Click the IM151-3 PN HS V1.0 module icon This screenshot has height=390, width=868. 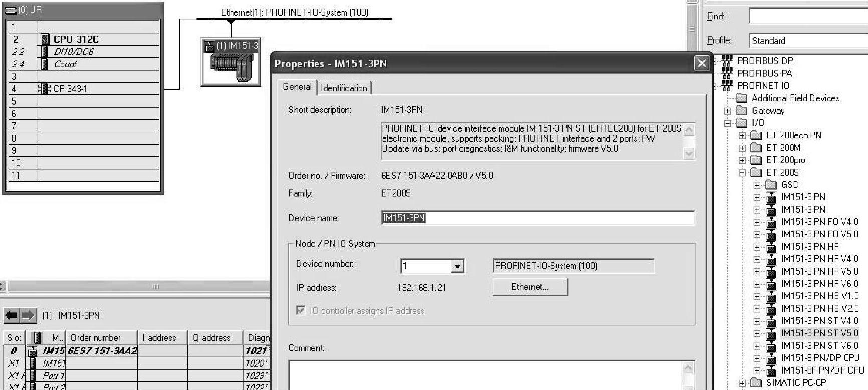coord(771,296)
